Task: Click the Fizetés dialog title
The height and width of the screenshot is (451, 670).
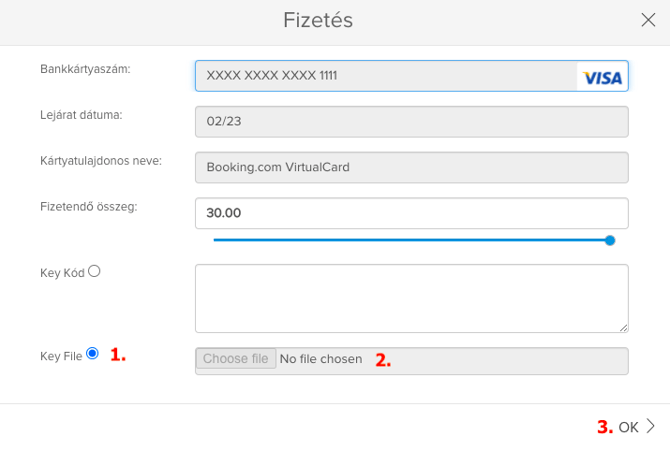Action: click(319, 20)
